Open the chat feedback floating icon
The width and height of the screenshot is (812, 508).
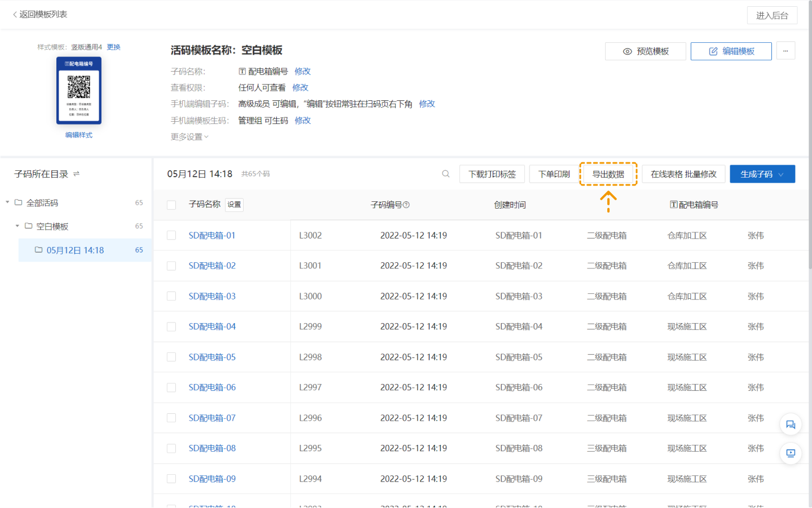(791, 425)
